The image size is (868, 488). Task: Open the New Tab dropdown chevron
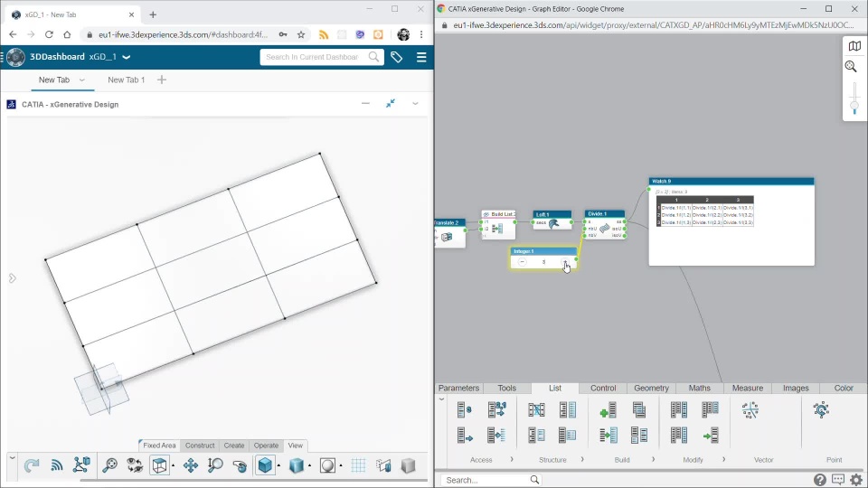click(x=82, y=80)
